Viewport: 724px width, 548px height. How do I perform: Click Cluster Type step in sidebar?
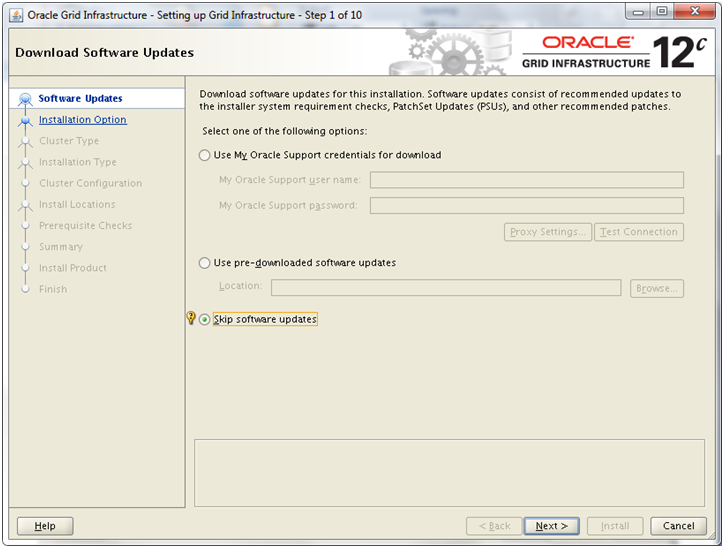[69, 141]
